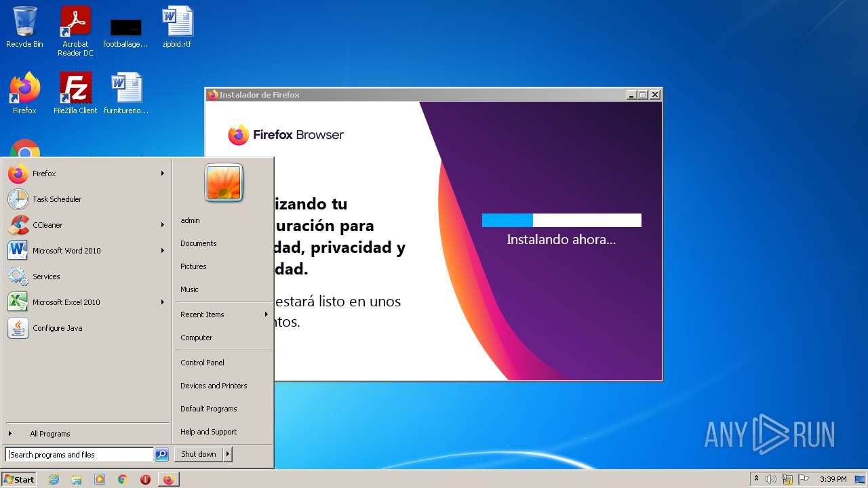Show All Programs list
This screenshot has width=868, height=488.
86,434
